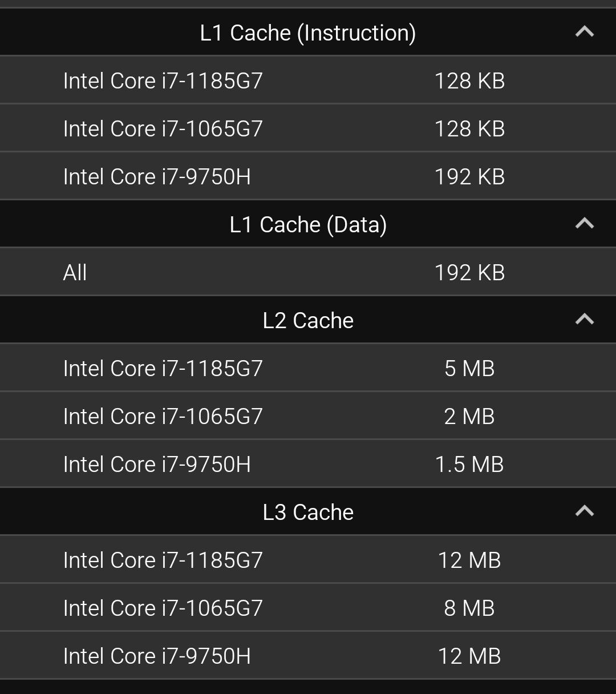Select i7-1185G7 row under L3 Cache

coord(308,560)
